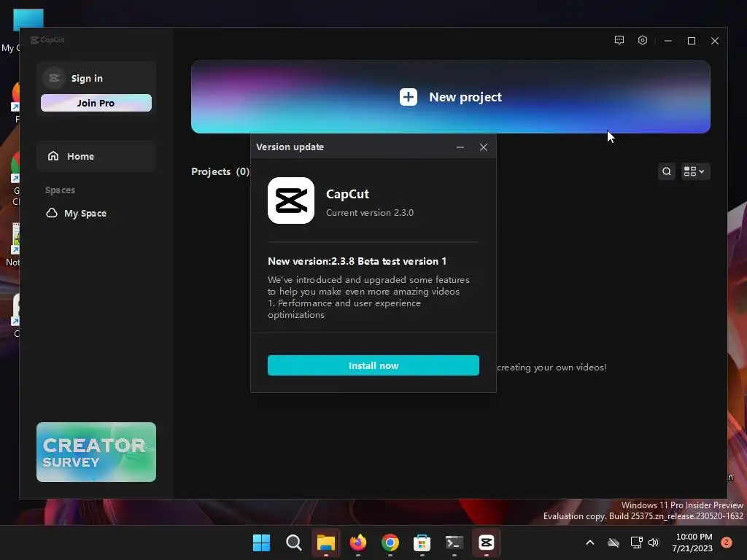The image size is (747, 560).
Task: Click the Projects (0) heading
Action: [220, 171]
